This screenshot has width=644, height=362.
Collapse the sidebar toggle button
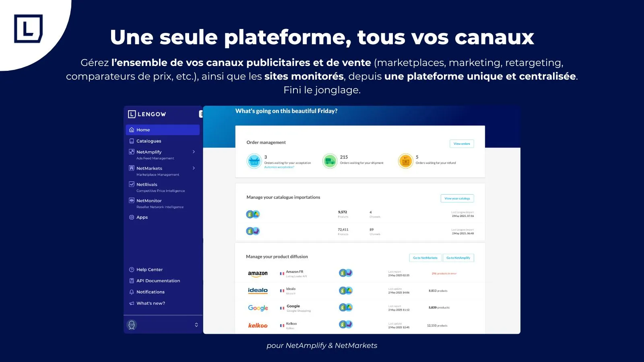tap(201, 114)
